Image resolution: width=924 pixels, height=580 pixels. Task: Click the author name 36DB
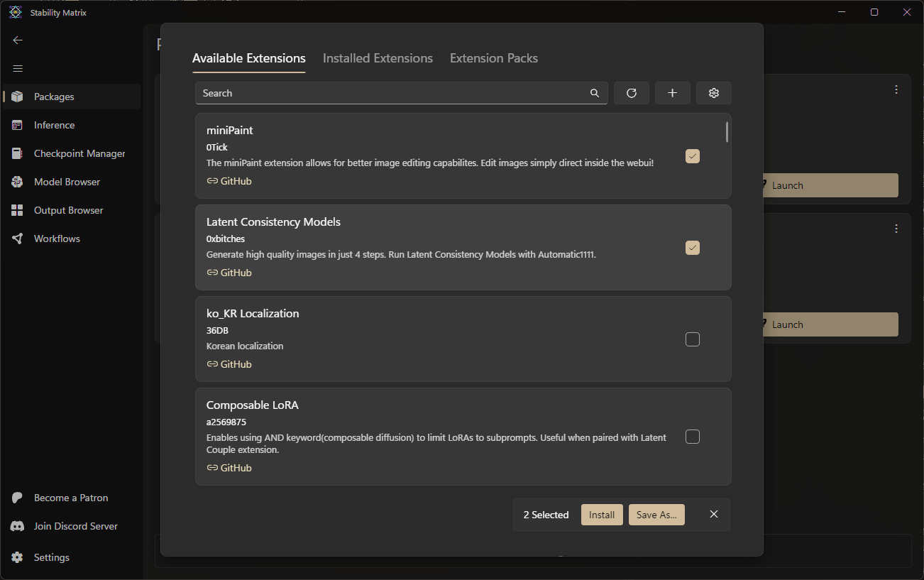point(217,331)
